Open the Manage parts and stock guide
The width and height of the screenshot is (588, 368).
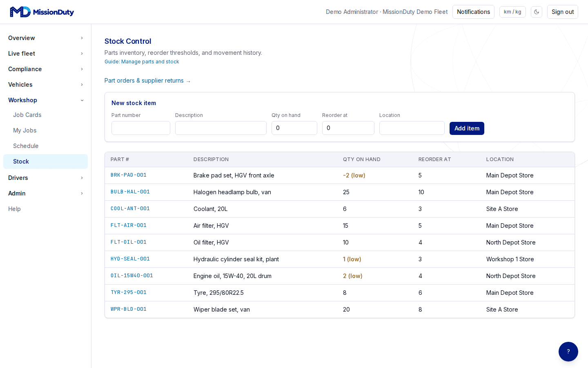(x=142, y=62)
